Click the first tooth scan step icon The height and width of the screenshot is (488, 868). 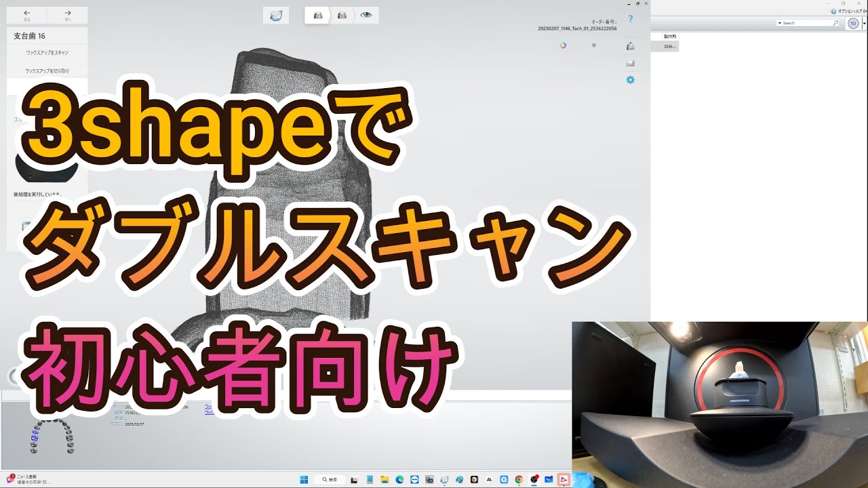tap(317, 15)
